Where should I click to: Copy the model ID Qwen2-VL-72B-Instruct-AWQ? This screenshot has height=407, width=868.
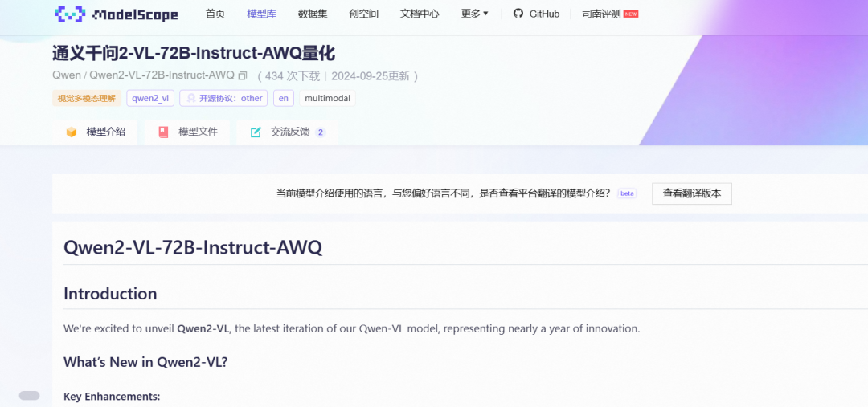(243, 75)
